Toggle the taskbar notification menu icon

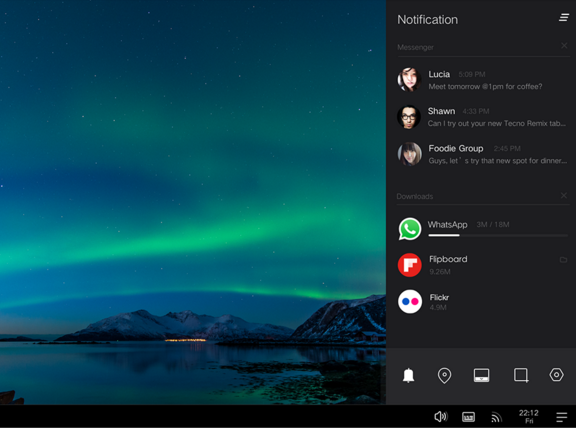[562, 417]
